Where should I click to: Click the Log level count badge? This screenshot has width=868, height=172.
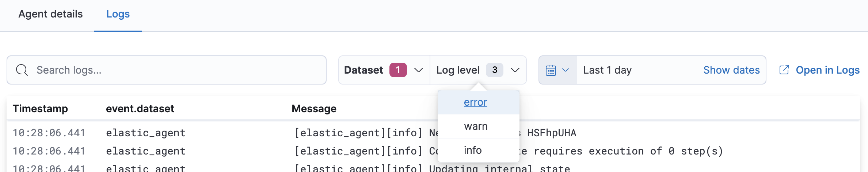[x=494, y=70]
